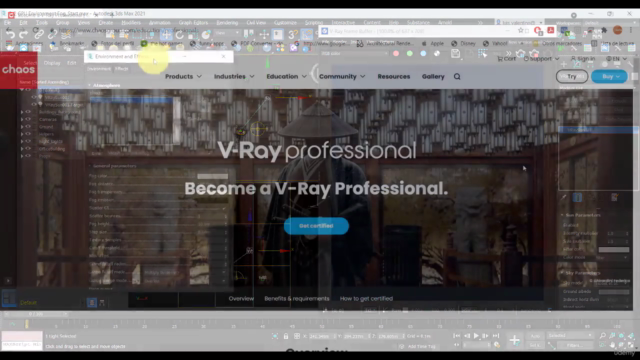The width and height of the screenshot is (640, 360).
Task: Open the browser extensions puzzle icon
Action: (604, 30)
